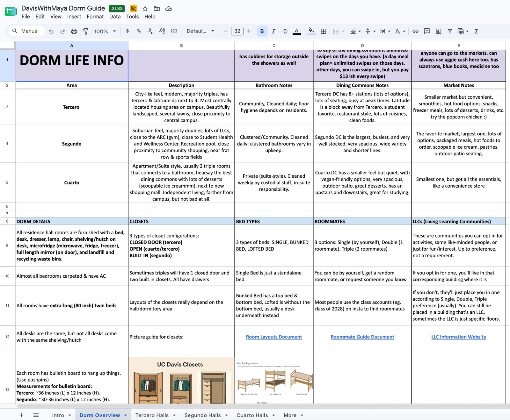
Task: Select the Paint format tool
Action: (x=85, y=31)
